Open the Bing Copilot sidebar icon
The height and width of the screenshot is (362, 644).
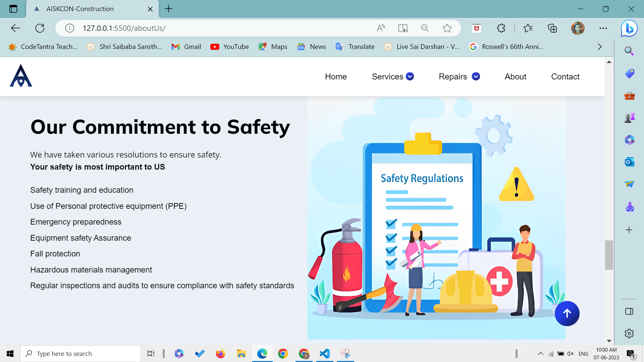[x=629, y=28]
